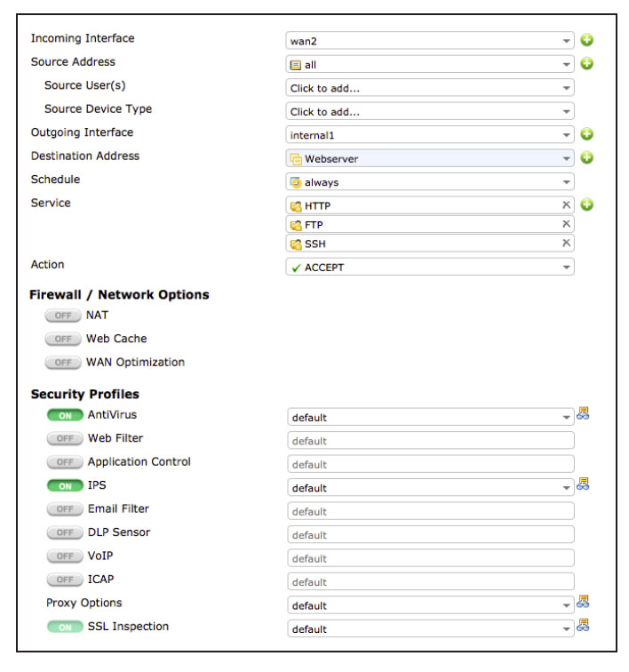This screenshot has height=672, width=629.
Task: Enable the Email Filter switch
Action: click(65, 509)
